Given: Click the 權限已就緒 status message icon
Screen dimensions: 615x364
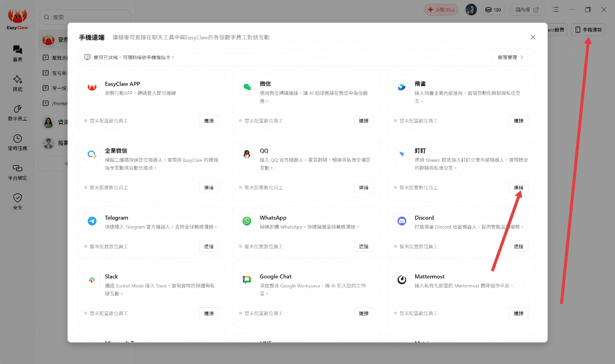Looking at the screenshot, I should click(x=87, y=57).
